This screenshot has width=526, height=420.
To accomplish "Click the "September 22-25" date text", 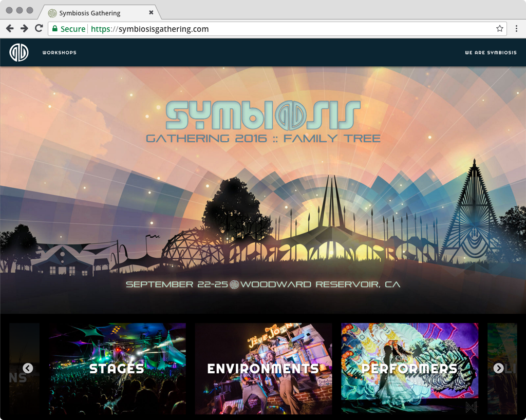I will 177,284.
